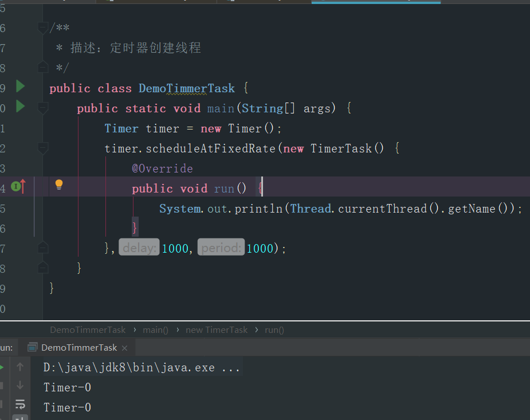The height and width of the screenshot is (420, 530).
Task: Fold at the main method closing brace marker
Action: pos(43,268)
